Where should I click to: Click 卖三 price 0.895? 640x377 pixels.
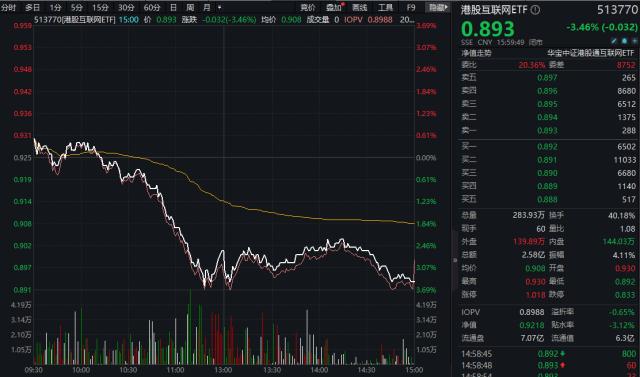tap(547, 104)
